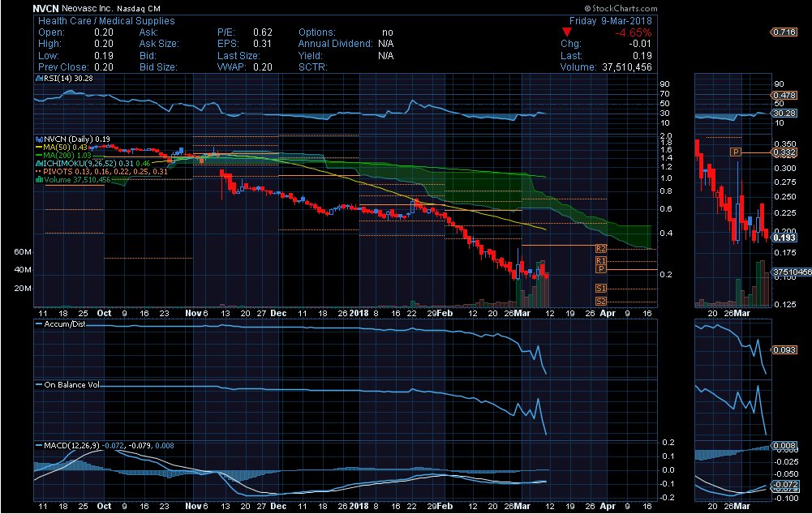This screenshot has width=812, height=514.
Task: Click the PIVOTS legend text
Action: click(105, 171)
